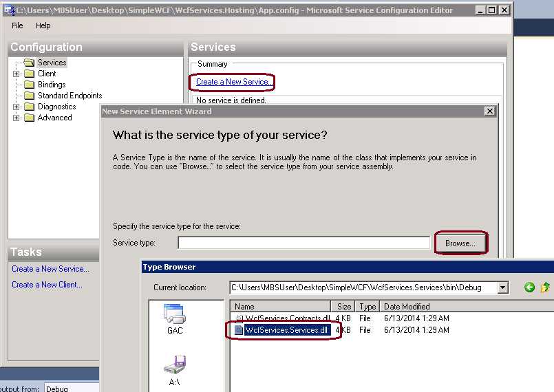Click the Service type input field

pyautogui.click(x=304, y=243)
